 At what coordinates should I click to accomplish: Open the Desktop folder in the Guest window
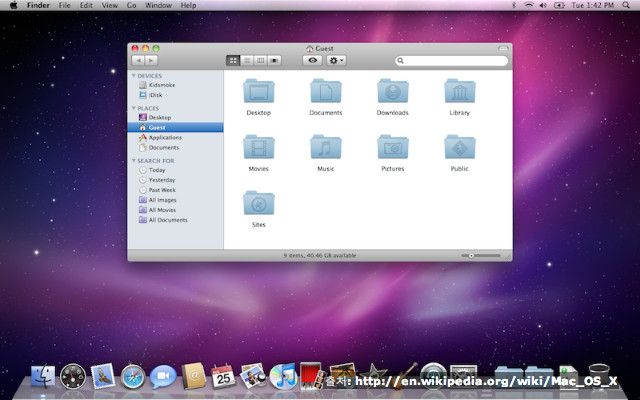(259, 91)
